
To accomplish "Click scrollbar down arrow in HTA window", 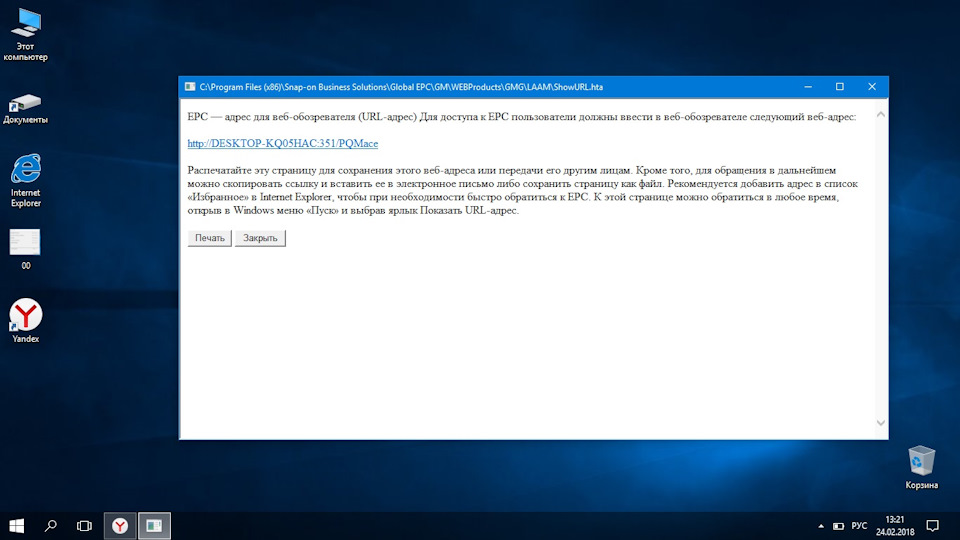I will point(880,422).
